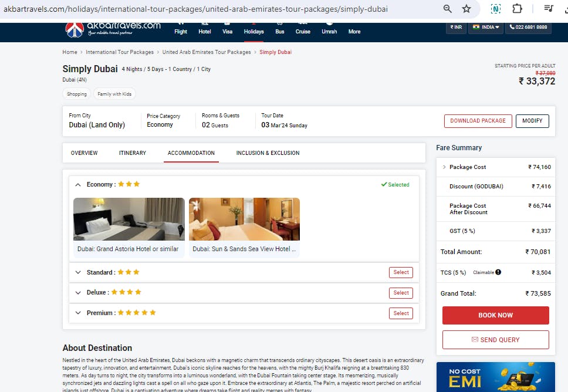
Task: Click the Grand Total amount ₹ 73,585
Action: (x=538, y=293)
